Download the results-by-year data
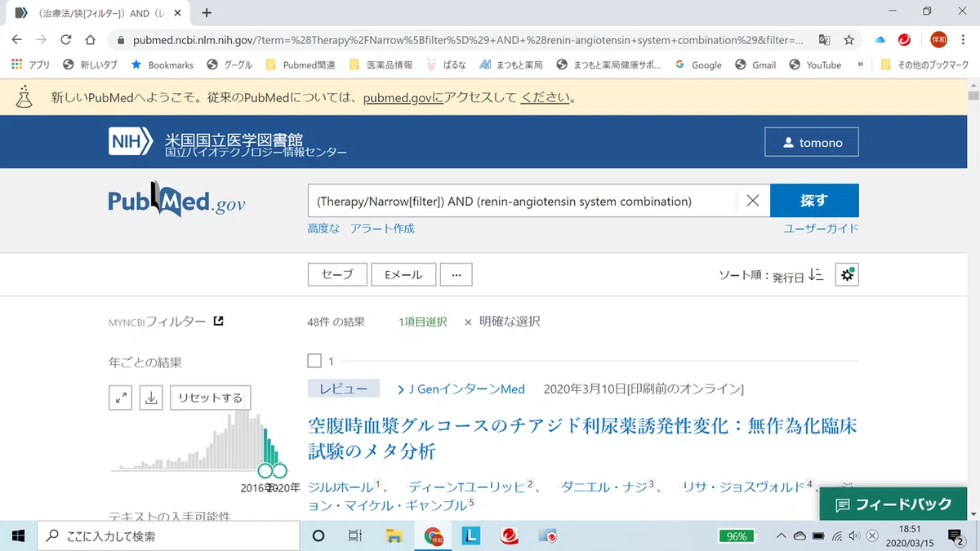 click(151, 398)
